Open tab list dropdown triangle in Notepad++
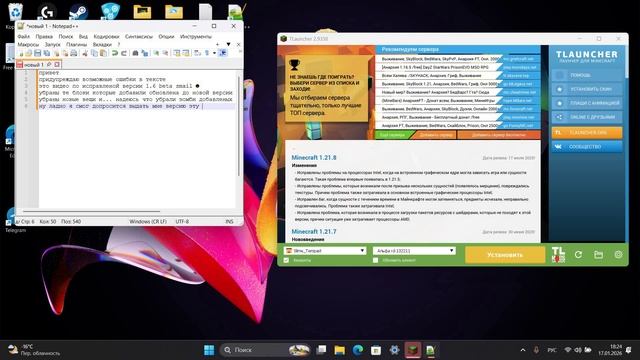This screenshot has width=640, height=360. [228, 44]
